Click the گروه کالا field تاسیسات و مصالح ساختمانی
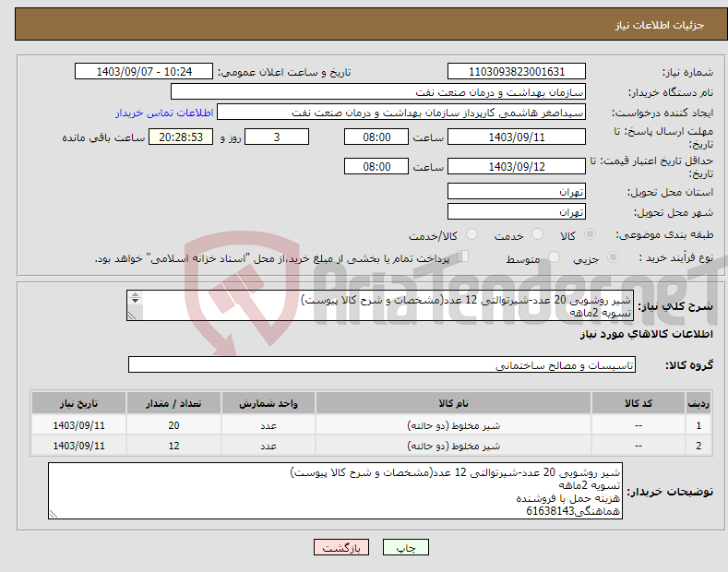 (382, 365)
